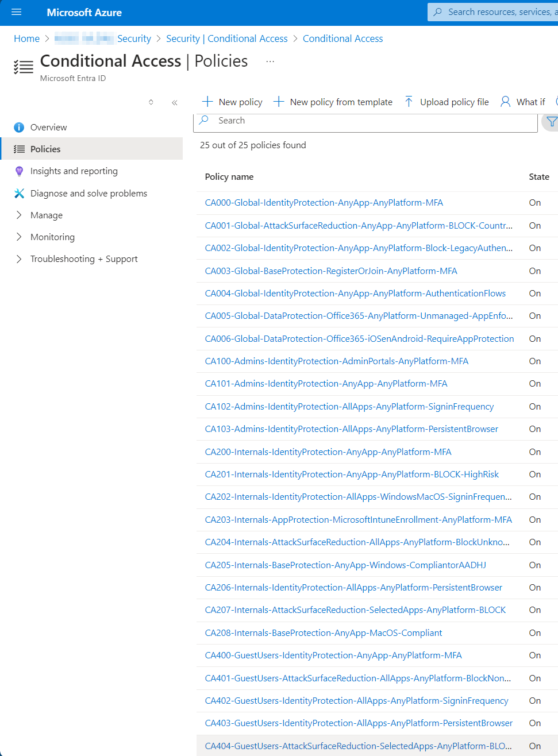Expand the Monitoring section

click(19, 237)
